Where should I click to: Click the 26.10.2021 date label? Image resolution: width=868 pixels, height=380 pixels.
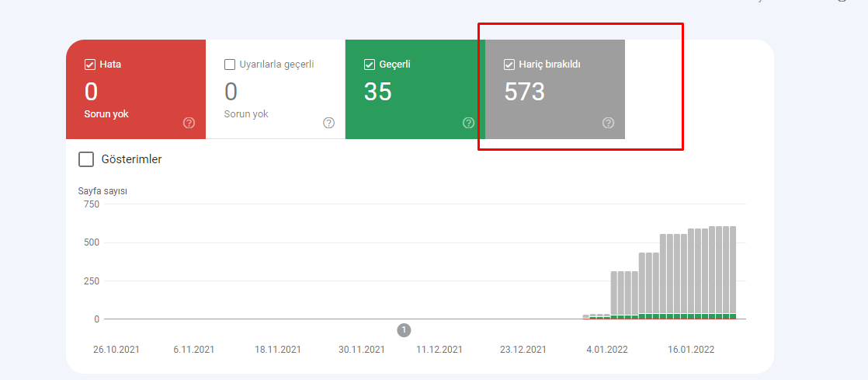116,350
